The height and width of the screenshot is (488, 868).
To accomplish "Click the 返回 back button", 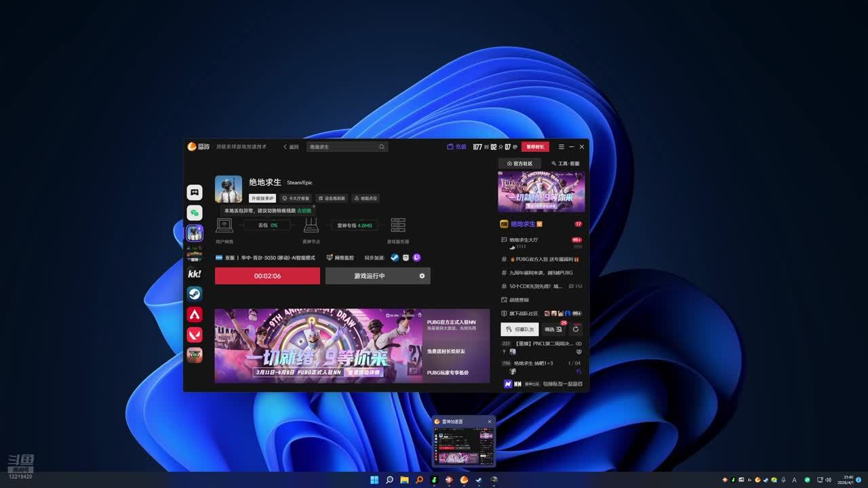I will 291,147.
